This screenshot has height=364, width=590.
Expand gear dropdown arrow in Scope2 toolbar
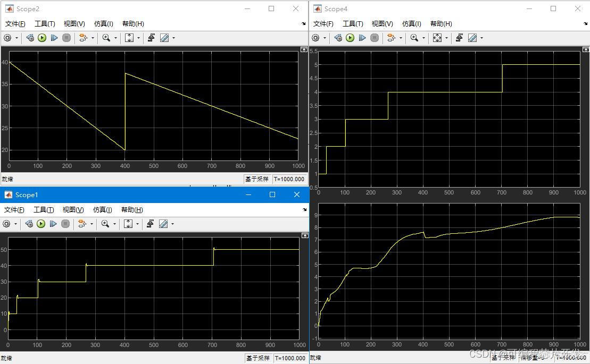coord(16,38)
